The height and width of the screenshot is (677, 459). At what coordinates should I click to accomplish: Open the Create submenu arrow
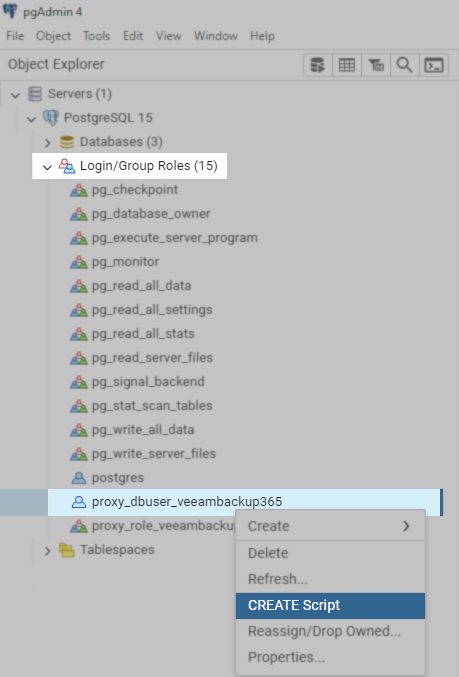(x=406, y=526)
